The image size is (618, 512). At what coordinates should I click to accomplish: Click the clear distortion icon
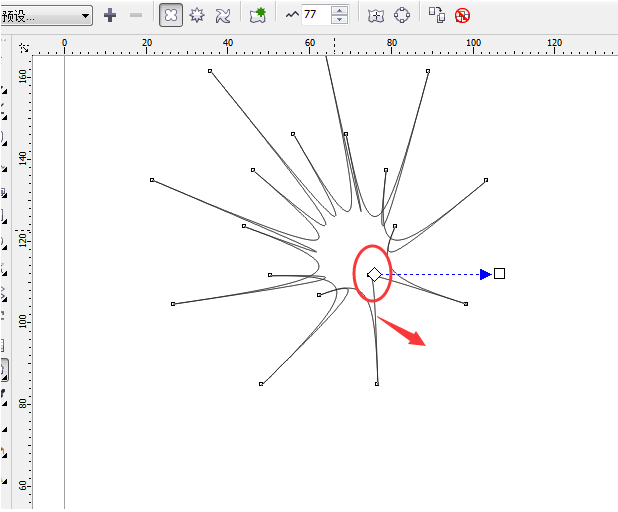coord(462,15)
